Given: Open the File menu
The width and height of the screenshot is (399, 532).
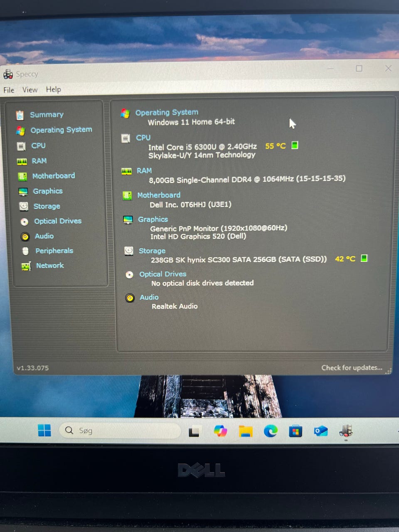Looking at the screenshot, I should (x=9, y=90).
